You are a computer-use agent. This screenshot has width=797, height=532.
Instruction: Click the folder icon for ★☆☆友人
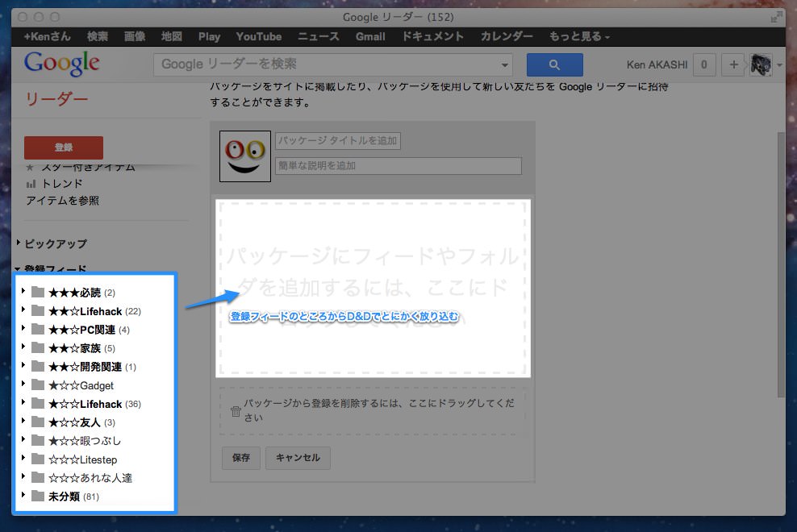click(38, 422)
